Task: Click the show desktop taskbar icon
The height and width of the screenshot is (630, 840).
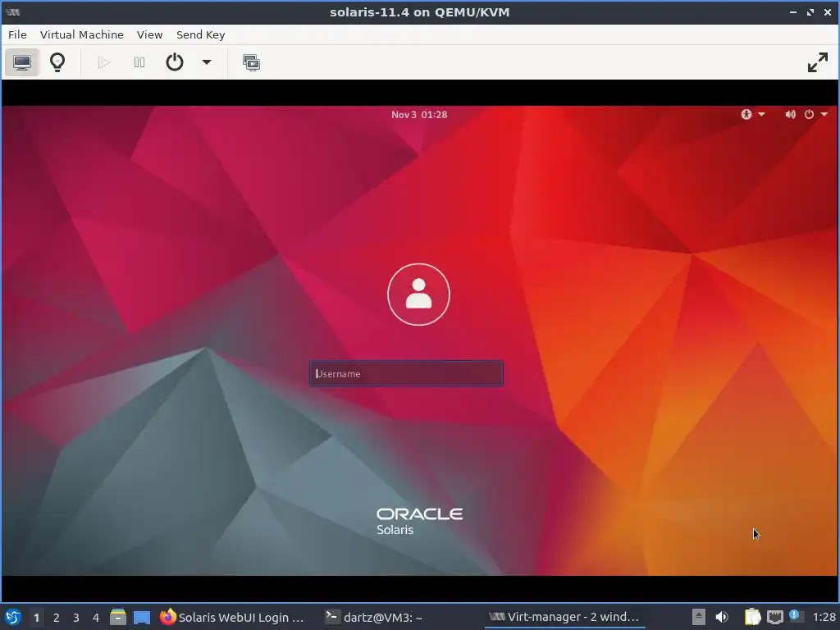Action: 142,617
